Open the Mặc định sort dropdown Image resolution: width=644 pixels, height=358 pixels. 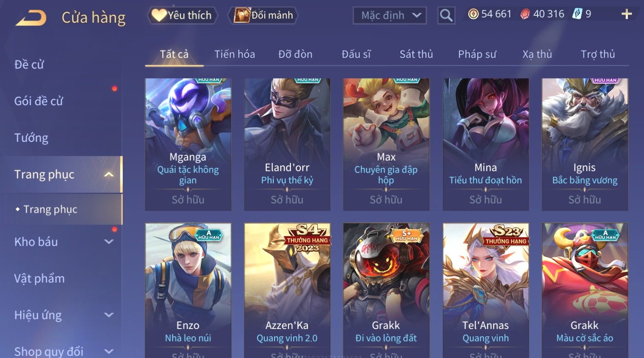390,16
